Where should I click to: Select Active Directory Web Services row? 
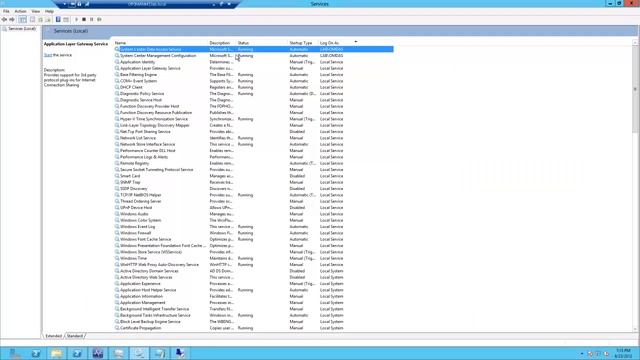(x=253, y=277)
